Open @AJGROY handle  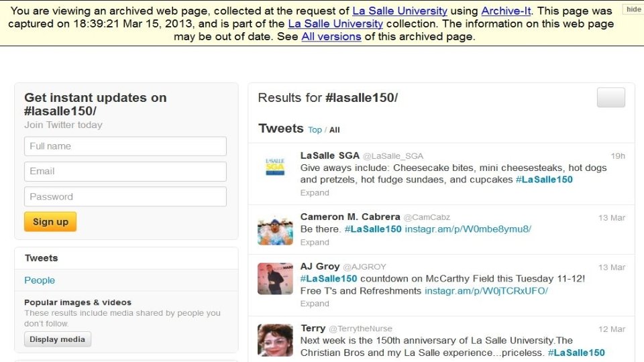click(364, 267)
